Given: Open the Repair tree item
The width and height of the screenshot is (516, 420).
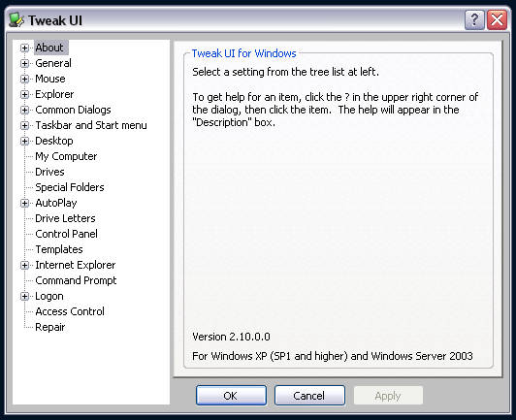Looking at the screenshot, I should pyautogui.click(x=50, y=327).
